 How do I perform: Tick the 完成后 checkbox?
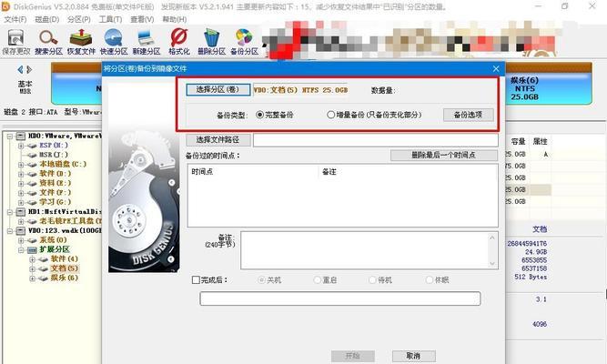pos(196,279)
